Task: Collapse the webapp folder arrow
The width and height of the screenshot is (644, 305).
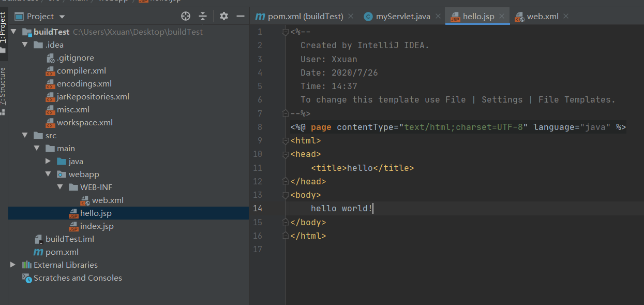Action: [x=48, y=175]
